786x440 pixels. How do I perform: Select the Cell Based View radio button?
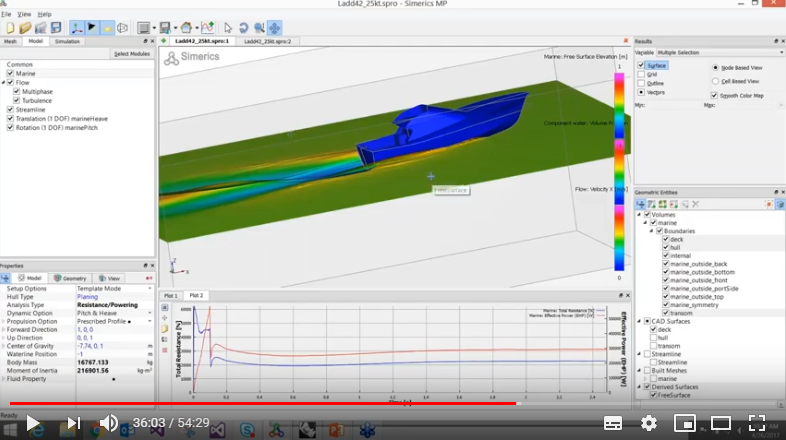click(x=715, y=81)
